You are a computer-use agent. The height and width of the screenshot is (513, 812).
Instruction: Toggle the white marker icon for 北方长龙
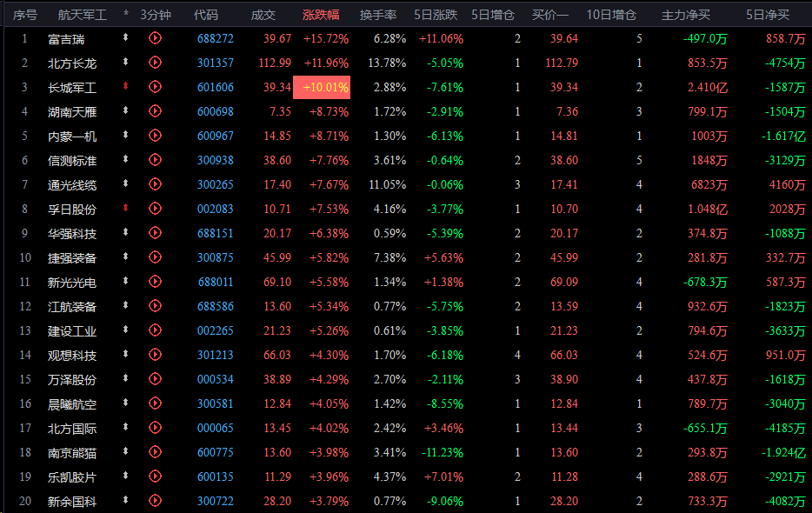(126, 63)
